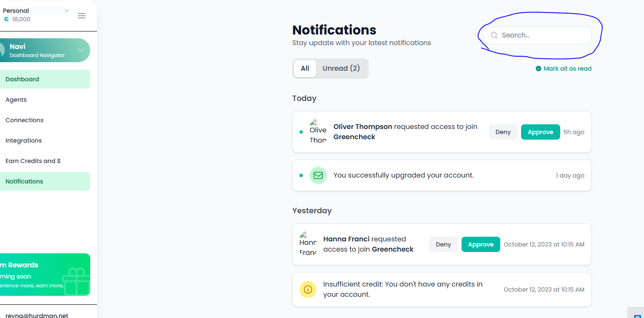644x318 pixels.
Task: Approve Oliver Thompson's access request
Action: click(x=541, y=132)
